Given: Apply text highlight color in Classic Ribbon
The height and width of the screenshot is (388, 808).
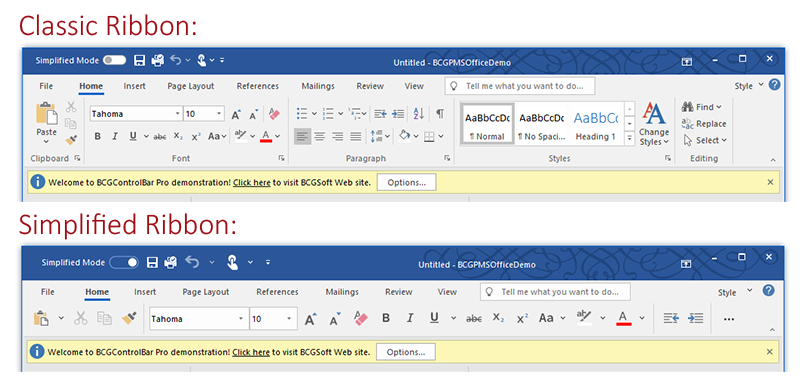Looking at the screenshot, I should coord(241,137).
